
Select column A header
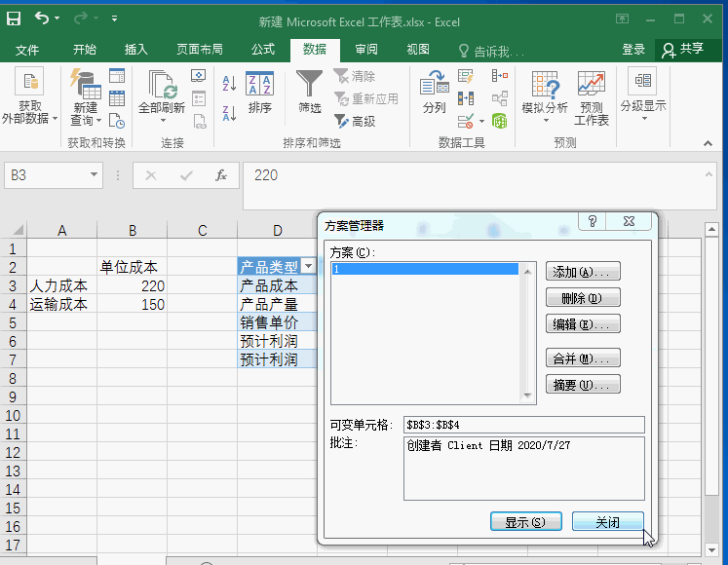(62, 230)
